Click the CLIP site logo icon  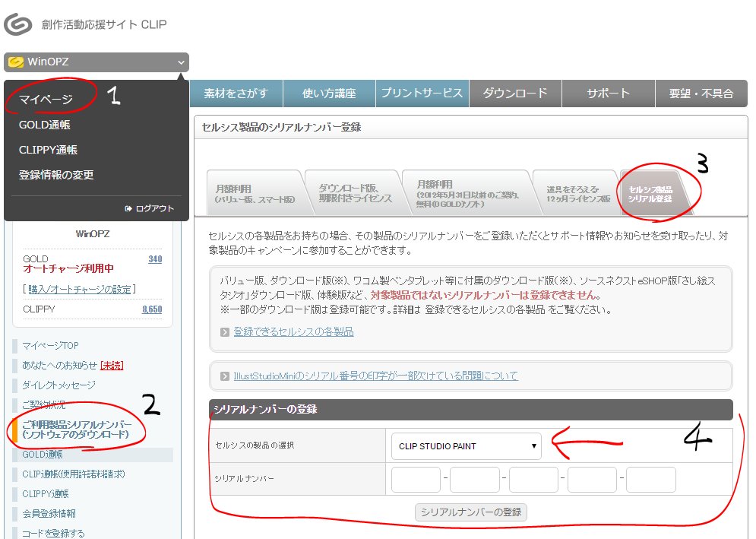coord(17,24)
